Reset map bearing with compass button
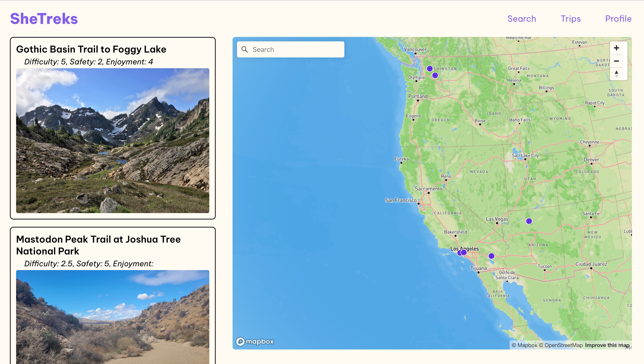The width and height of the screenshot is (644, 364). pyautogui.click(x=616, y=74)
